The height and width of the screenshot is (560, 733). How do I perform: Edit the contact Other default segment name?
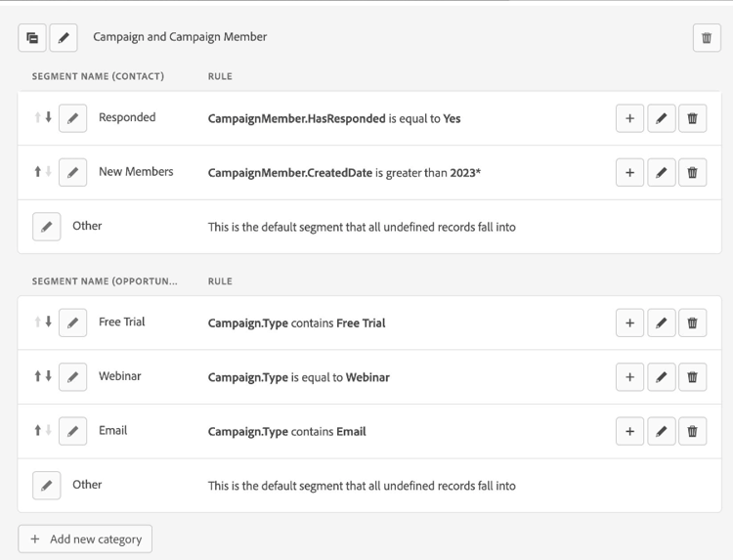point(46,226)
